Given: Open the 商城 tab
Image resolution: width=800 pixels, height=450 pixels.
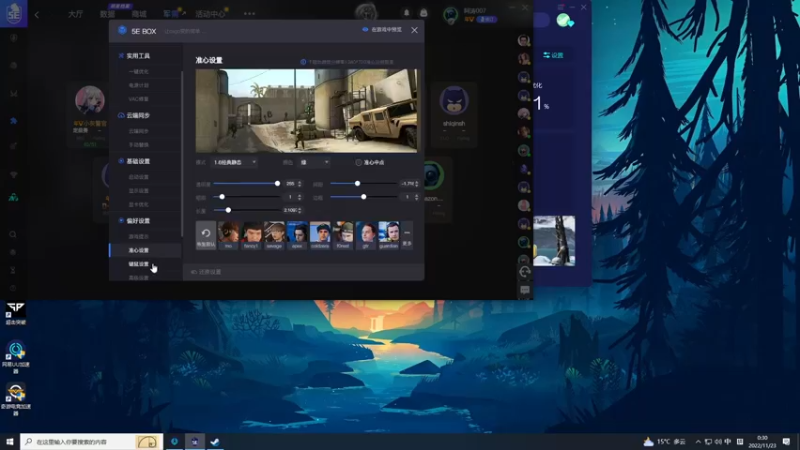Looking at the screenshot, I should click(x=139, y=14).
